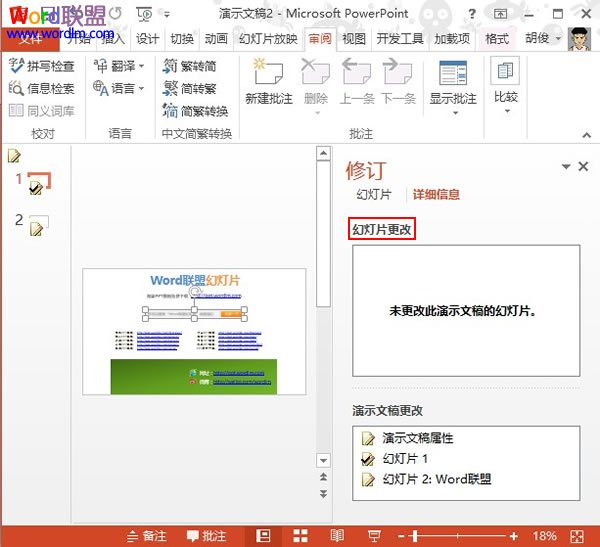Start slideshow from status bar icon
The image size is (600, 547).
[x=374, y=536]
